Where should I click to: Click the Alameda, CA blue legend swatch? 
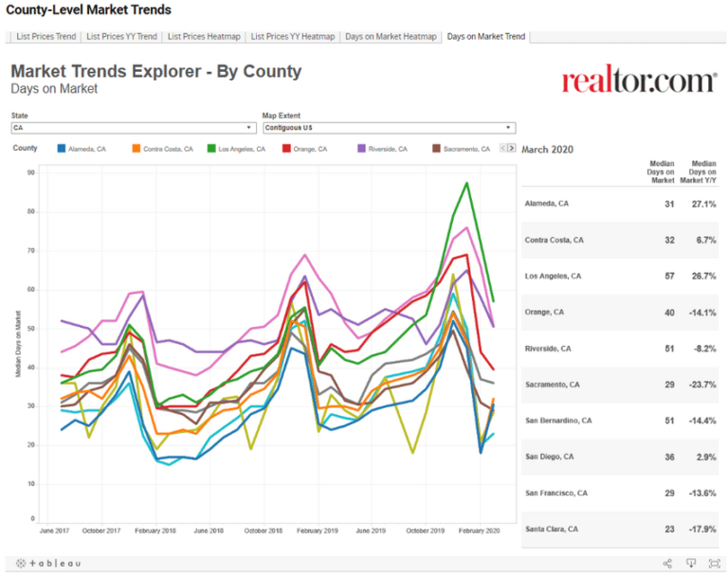pos(61,149)
